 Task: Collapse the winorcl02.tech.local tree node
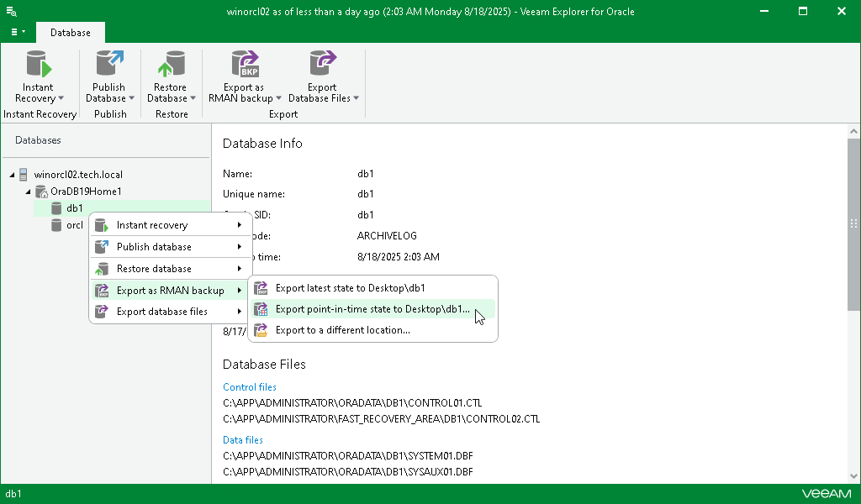tap(12, 174)
